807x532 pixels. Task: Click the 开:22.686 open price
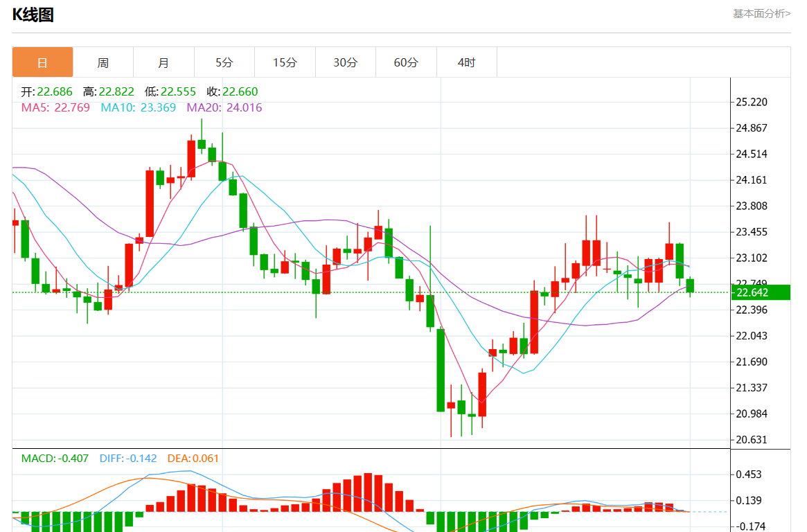pyautogui.click(x=46, y=91)
